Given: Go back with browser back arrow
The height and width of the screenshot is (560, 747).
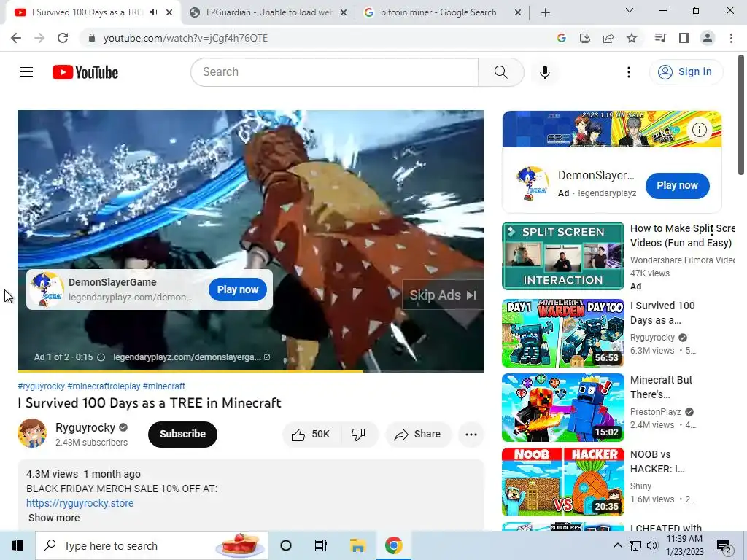Looking at the screenshot, I should point(16,38).
